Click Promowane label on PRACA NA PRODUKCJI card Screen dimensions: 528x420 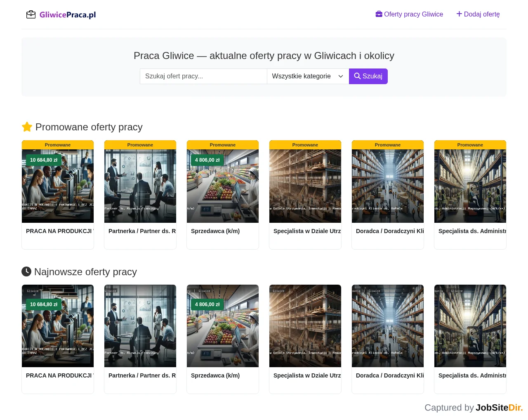point(58,145)
